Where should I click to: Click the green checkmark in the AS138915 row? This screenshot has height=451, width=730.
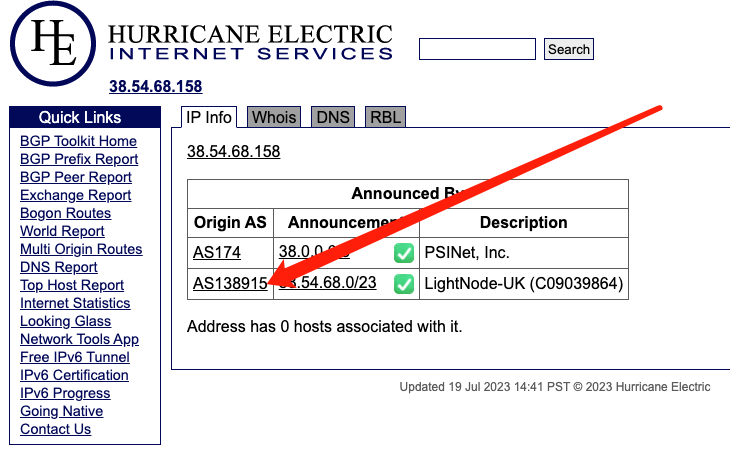pos(404,284)
